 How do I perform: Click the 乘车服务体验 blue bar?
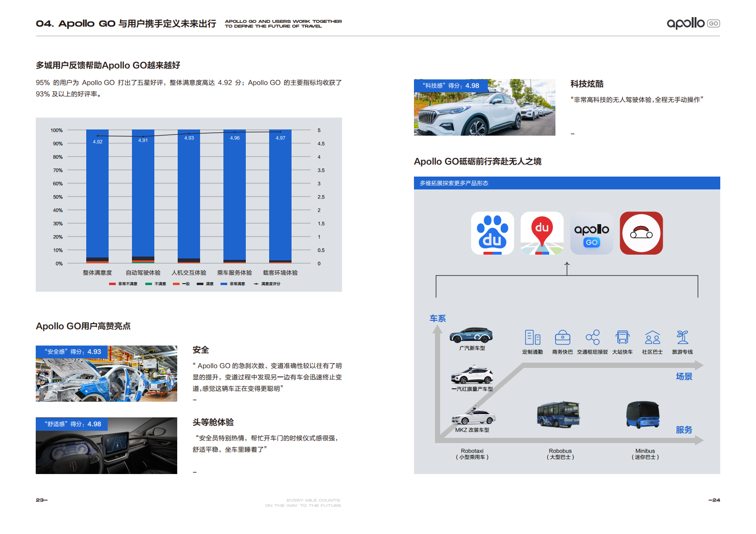click(x=234, y=195)
